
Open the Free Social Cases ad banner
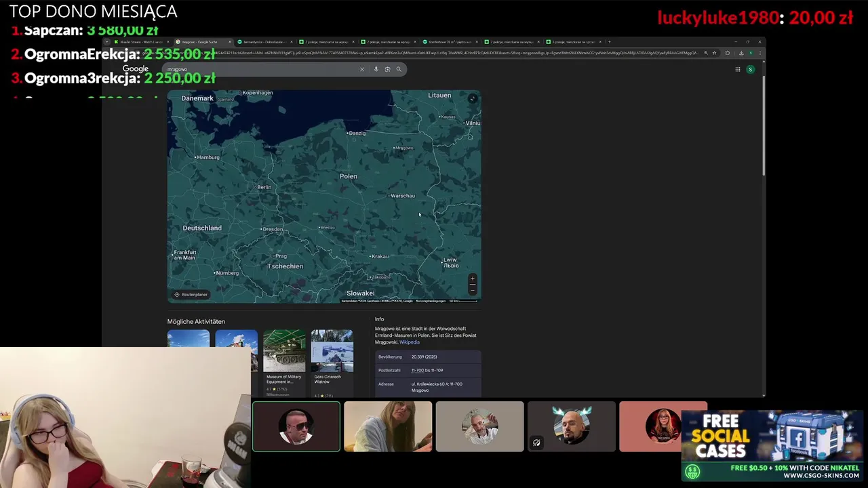(772, 445)
